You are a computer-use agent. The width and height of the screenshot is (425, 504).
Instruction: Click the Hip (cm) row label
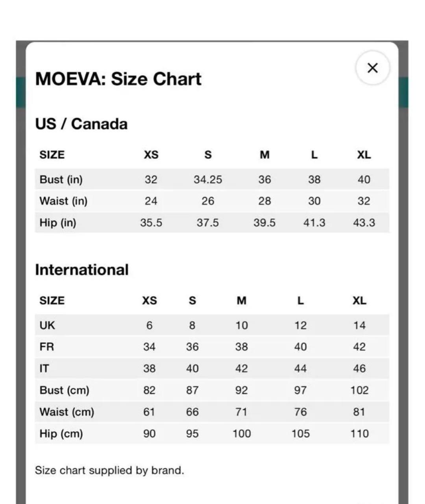pos(61,434)
